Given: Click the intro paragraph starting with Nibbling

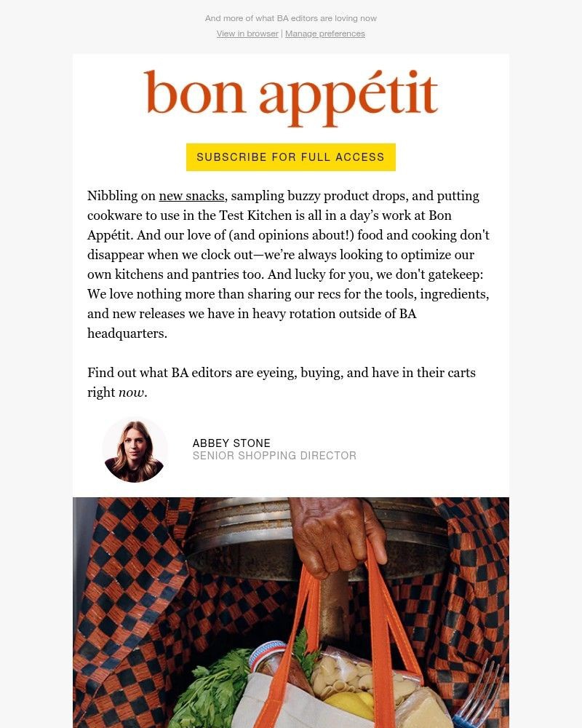Looking at the screenshot, I should coord(289,265).
